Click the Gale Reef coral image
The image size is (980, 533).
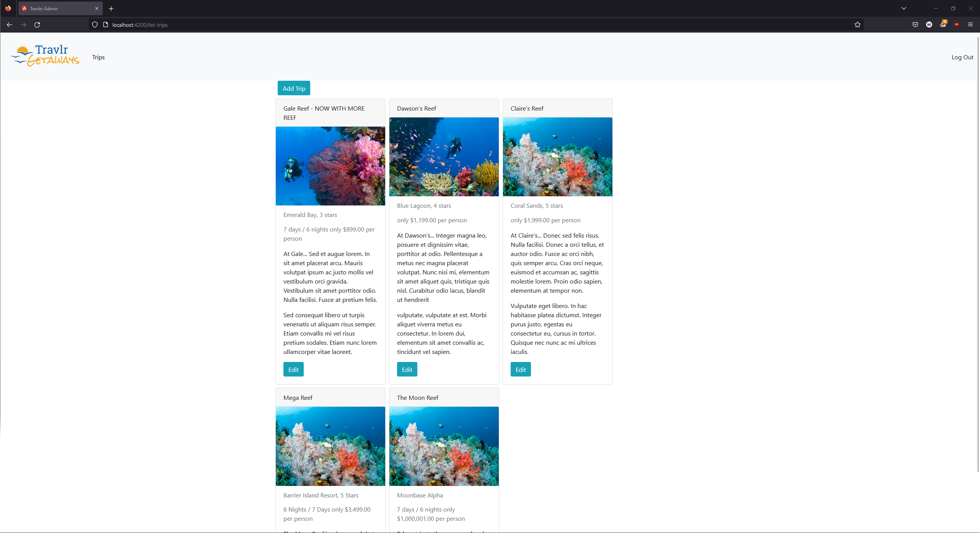coord(330,166)
